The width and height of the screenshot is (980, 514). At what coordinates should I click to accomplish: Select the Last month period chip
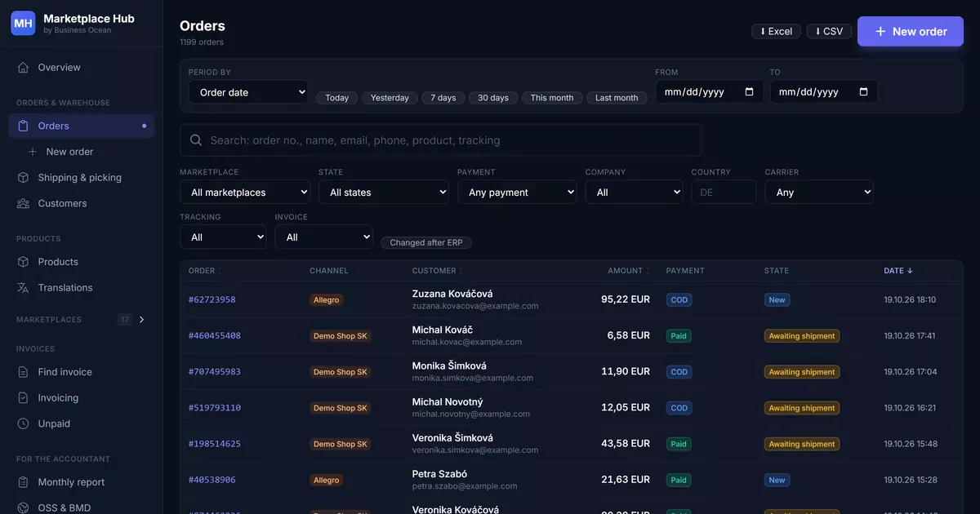617,98
